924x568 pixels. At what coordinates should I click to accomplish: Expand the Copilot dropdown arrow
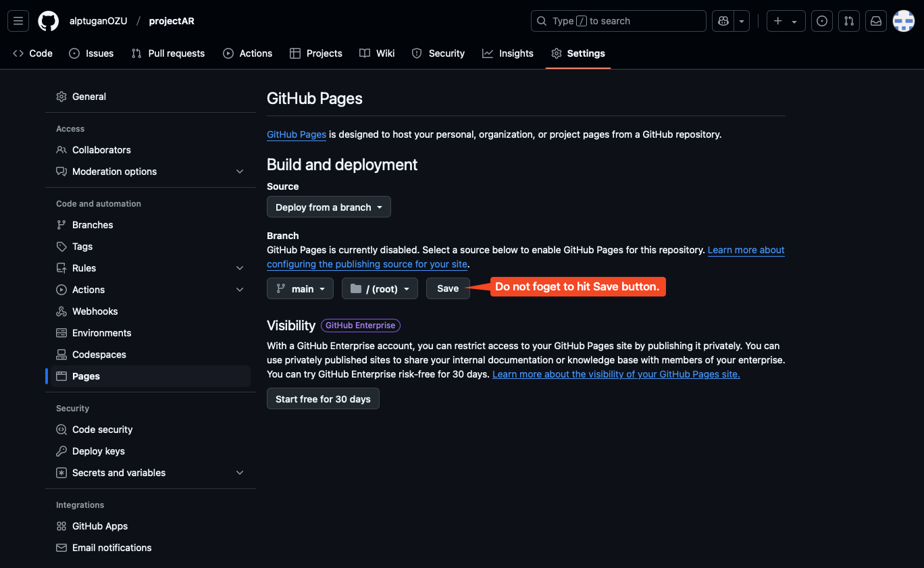[742, 21]
